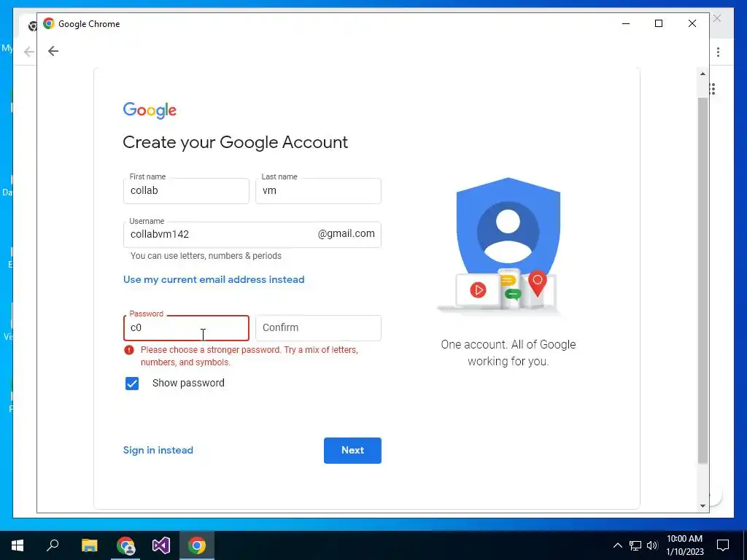Uncheck the Show password checkbox
Viewport: 747px width, 560px height.
click(x=132, y=384)
